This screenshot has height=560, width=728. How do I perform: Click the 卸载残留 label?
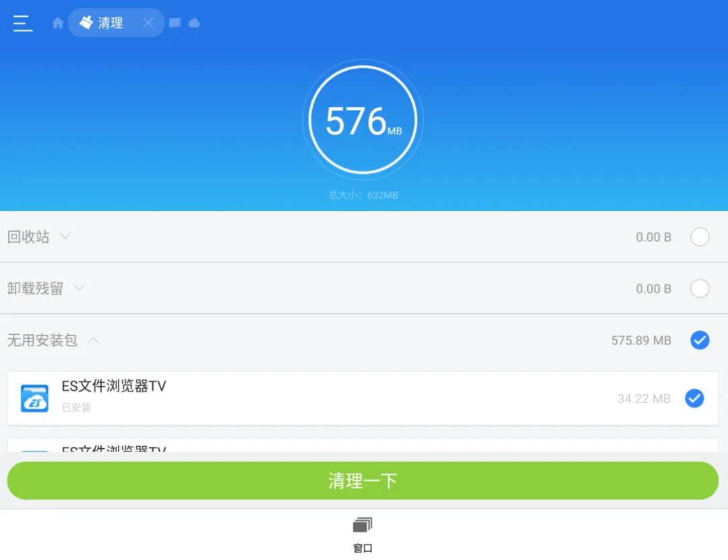35,288
